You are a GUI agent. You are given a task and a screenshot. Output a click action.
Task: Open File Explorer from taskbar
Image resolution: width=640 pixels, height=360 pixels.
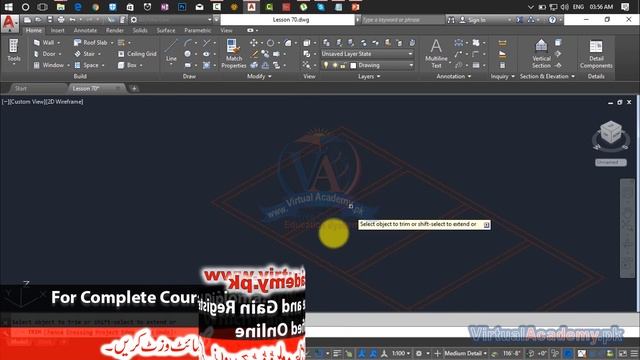click(60, 7)
